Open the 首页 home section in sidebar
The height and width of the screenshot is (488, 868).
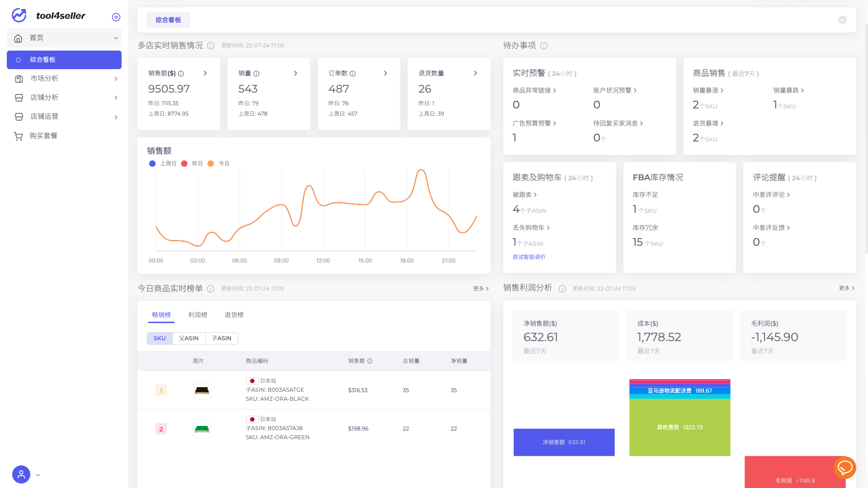tap(37, 38)
